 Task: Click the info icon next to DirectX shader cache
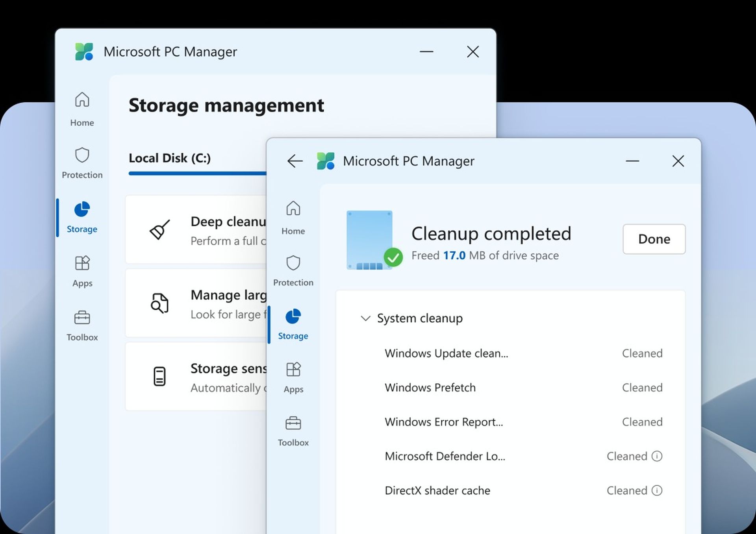tap(656, 490)
